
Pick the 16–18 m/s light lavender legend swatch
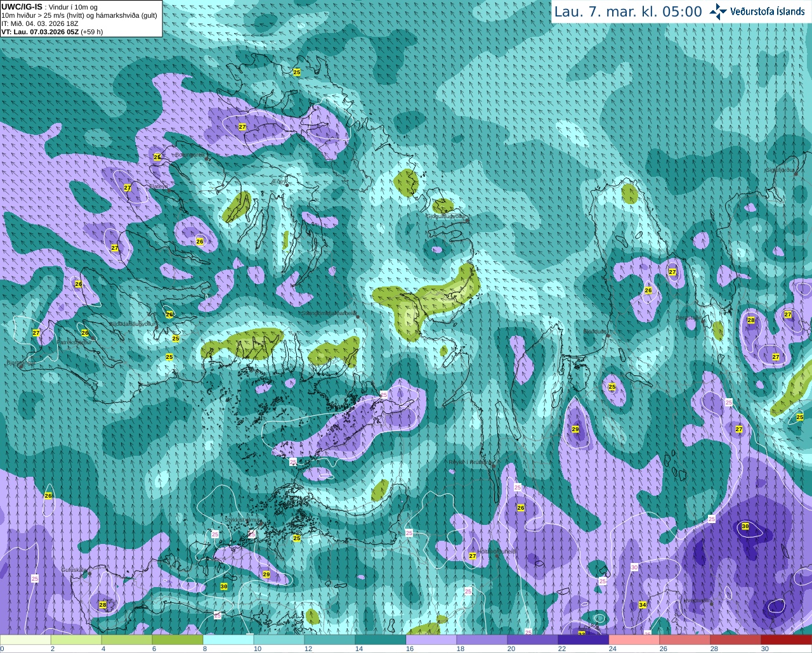tap(431, 640)
